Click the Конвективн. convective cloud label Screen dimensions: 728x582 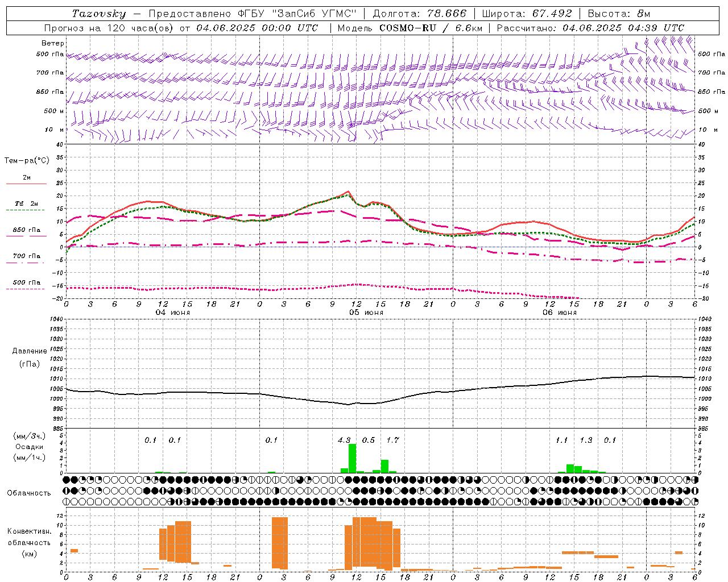30,531
